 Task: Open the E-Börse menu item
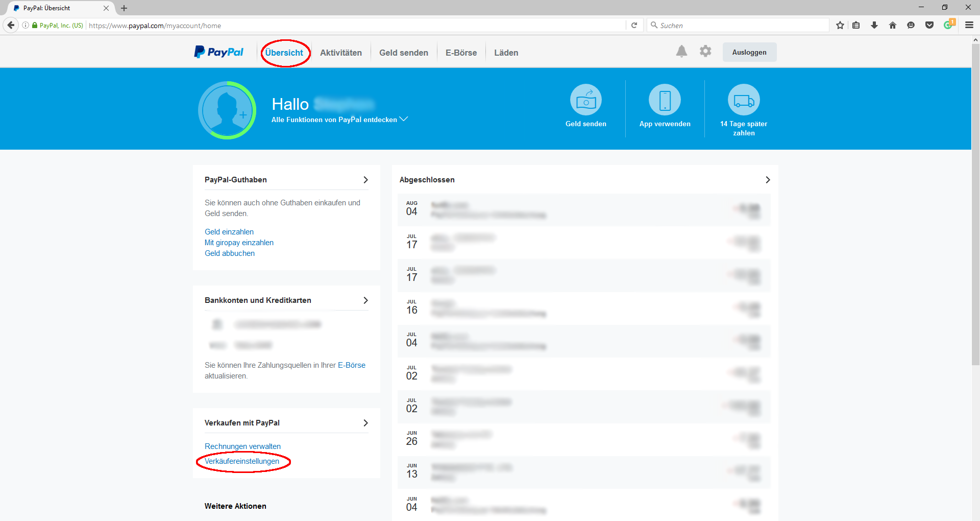tap(461, 53)
